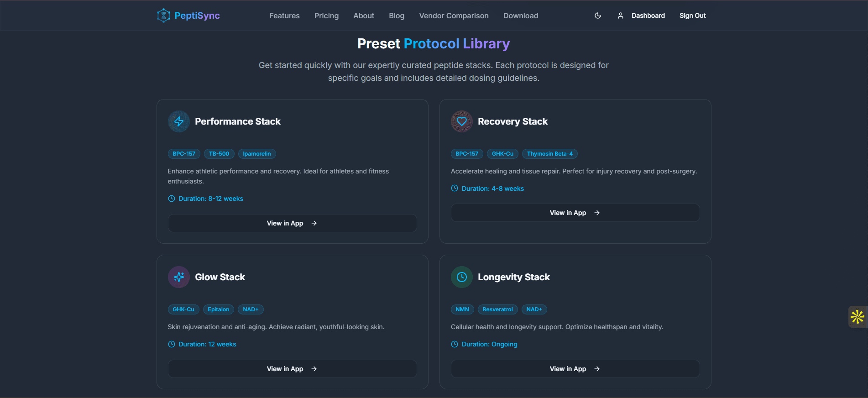Click the Longevity Stack title
868x398 pixels.
(514, 277)
